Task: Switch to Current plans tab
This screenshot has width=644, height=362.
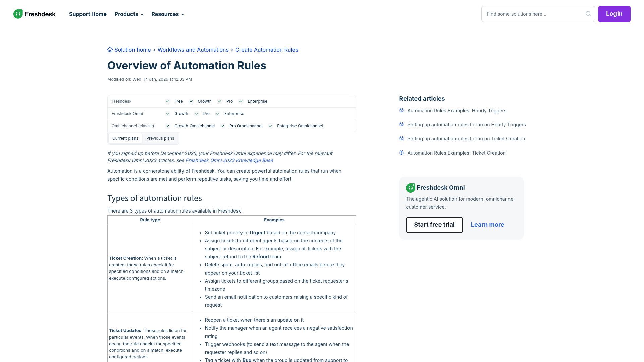Action: pyautogui.click(x=125, y=138)
